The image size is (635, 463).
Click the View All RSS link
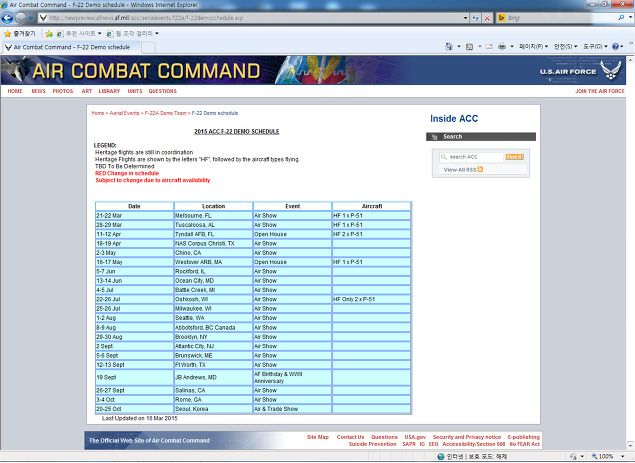460,170
